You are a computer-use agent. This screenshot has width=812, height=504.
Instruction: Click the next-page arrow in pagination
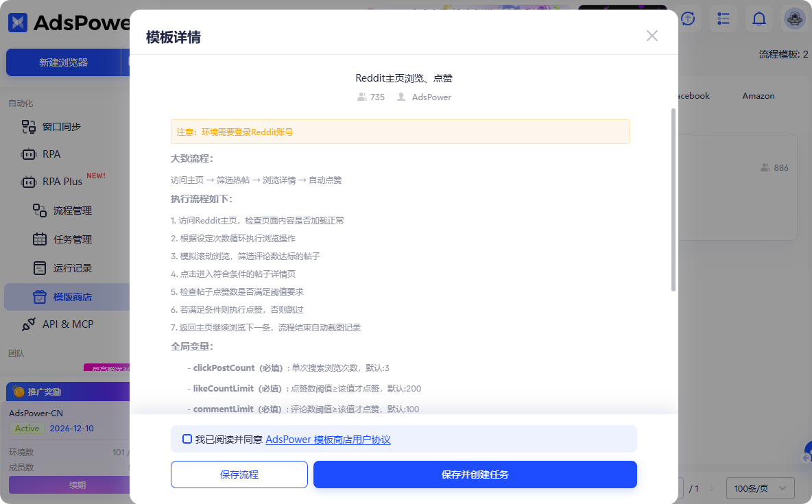pos(711,488)
